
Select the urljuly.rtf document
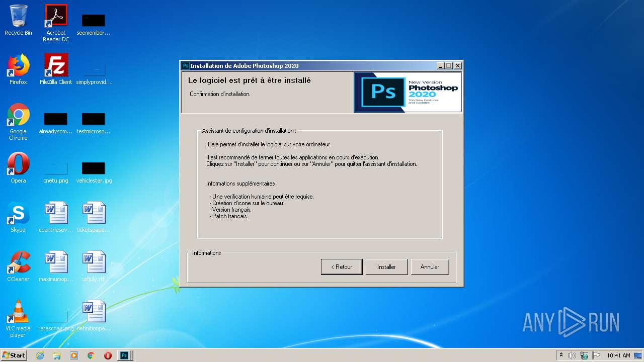94,266
